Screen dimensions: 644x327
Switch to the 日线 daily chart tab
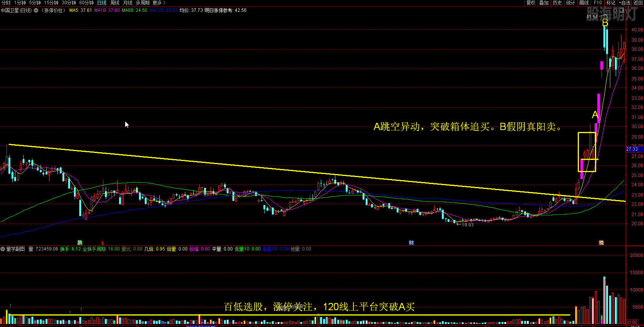click(102, 3)
